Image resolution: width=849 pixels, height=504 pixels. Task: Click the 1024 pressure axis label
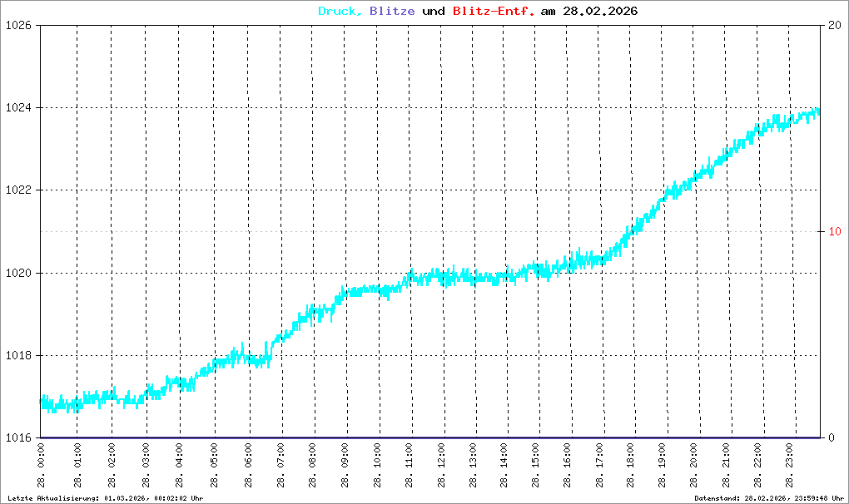tap(18, 107)
